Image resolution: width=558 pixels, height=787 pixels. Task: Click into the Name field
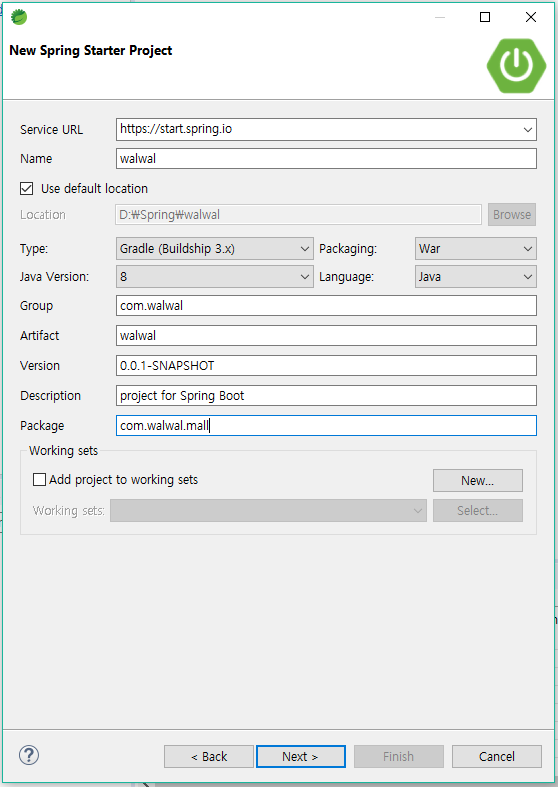(x=326, y=159)
